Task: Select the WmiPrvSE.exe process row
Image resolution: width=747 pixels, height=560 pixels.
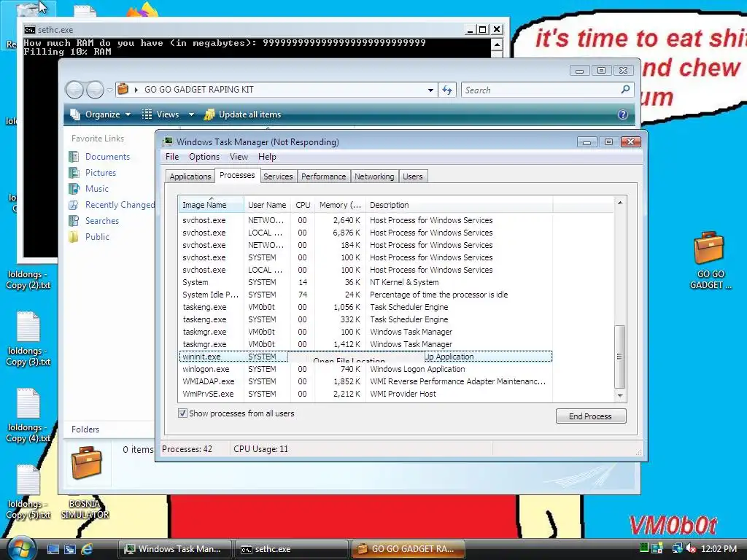Action: click(x=365, y=394)
